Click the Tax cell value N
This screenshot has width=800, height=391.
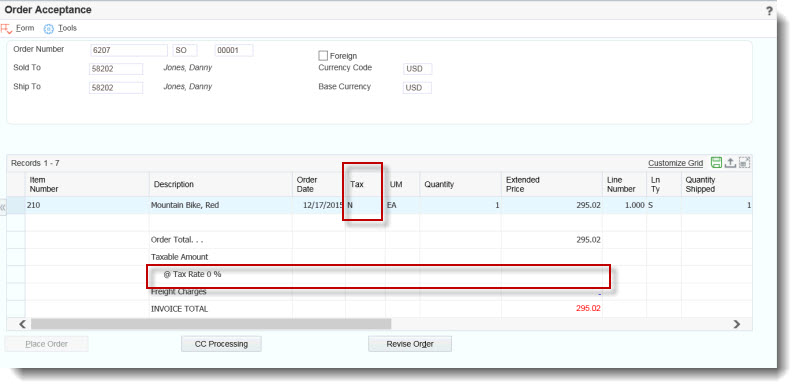tap(365, 205)
